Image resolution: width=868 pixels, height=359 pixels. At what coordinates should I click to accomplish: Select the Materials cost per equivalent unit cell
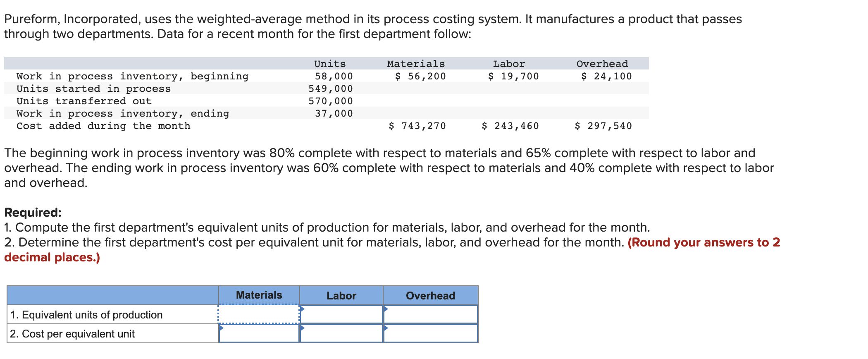(259, 333)
